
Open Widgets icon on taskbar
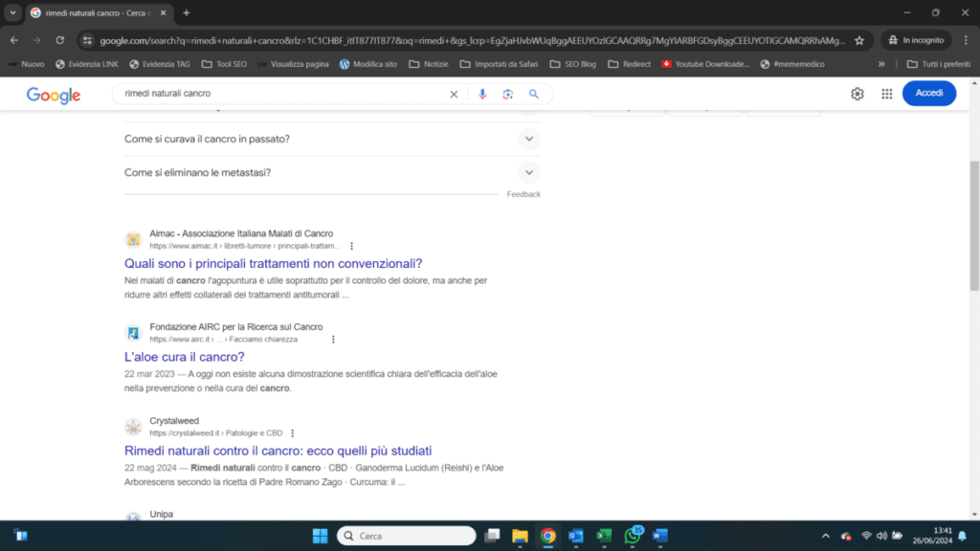tap(21, 536)
